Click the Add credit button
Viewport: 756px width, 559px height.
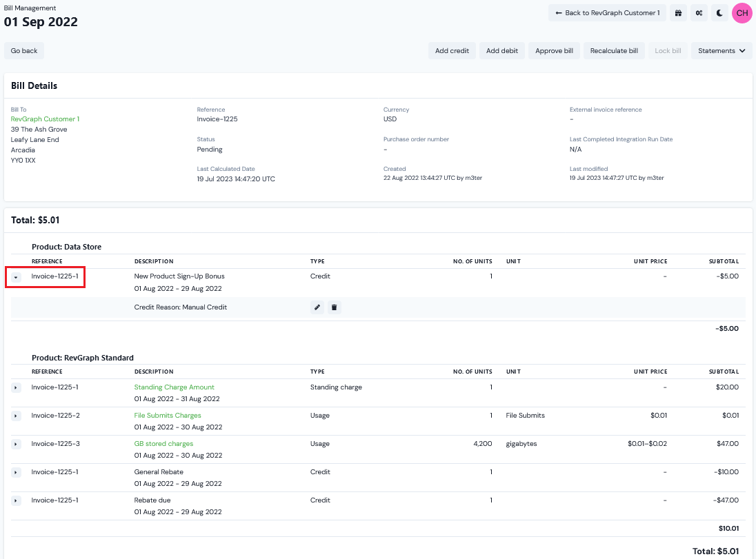pos(452,50)
